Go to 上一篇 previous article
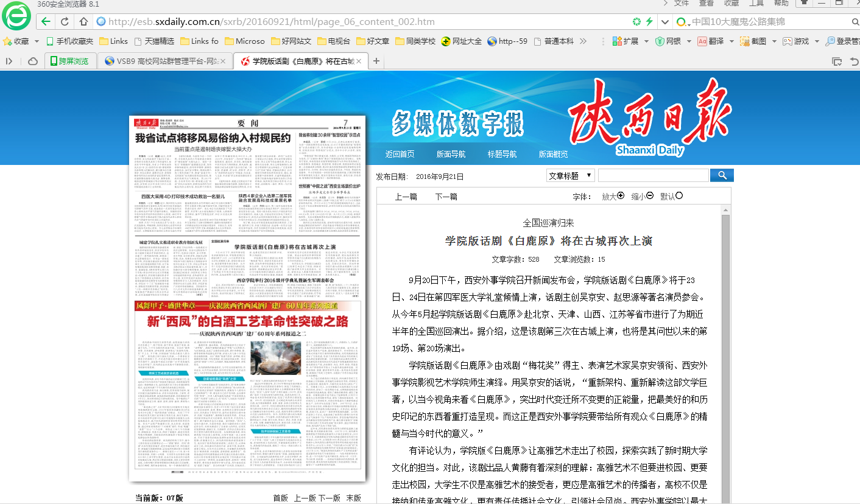860x504 pixels. point(406,197)
